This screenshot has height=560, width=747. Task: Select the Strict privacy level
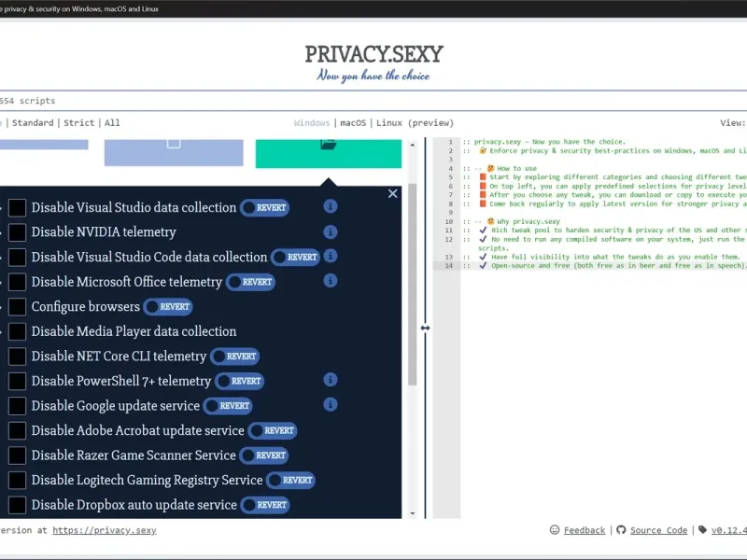(x=79, y=123)
